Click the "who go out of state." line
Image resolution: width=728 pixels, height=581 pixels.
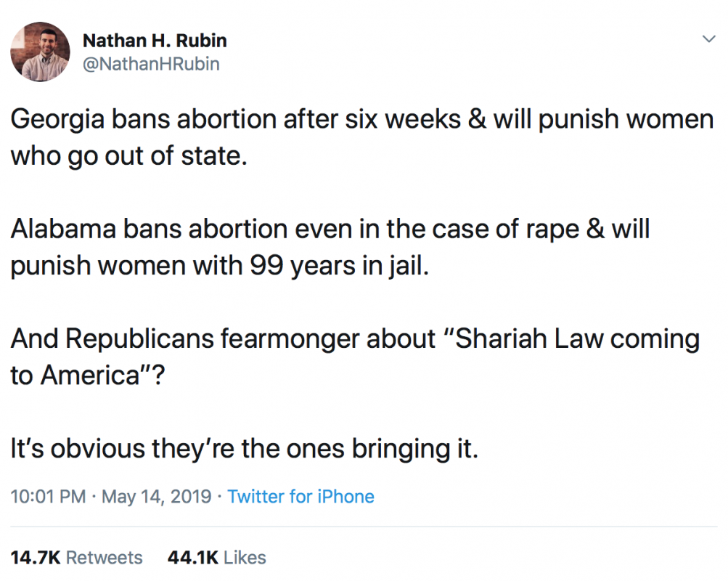coord(128,155)
